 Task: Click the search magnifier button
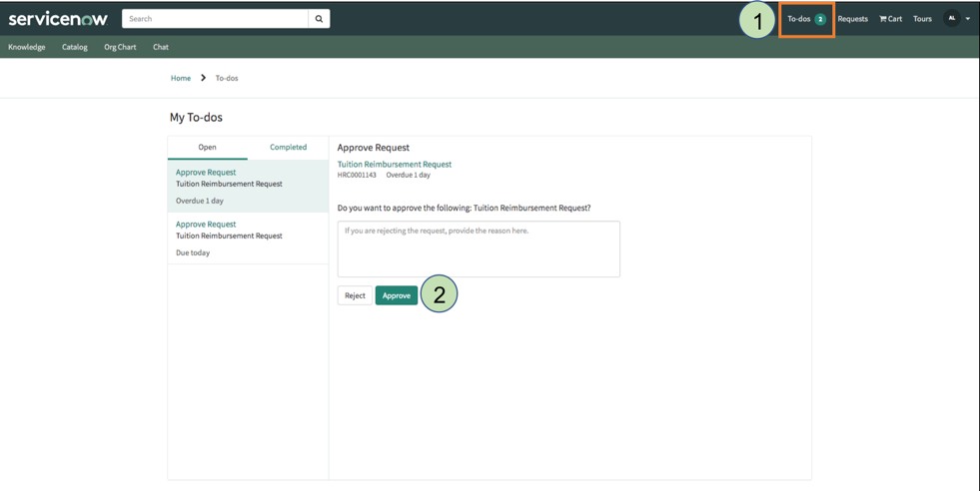319,19
